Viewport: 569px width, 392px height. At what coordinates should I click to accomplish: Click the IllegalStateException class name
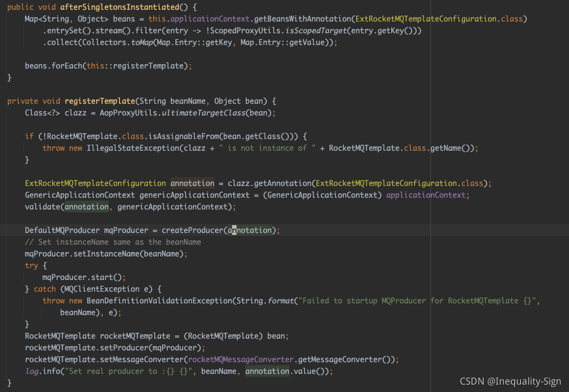[133, 148]
